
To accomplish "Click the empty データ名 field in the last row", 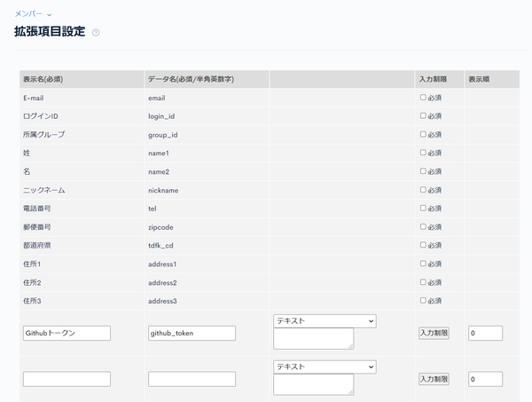I will point(192,379).
